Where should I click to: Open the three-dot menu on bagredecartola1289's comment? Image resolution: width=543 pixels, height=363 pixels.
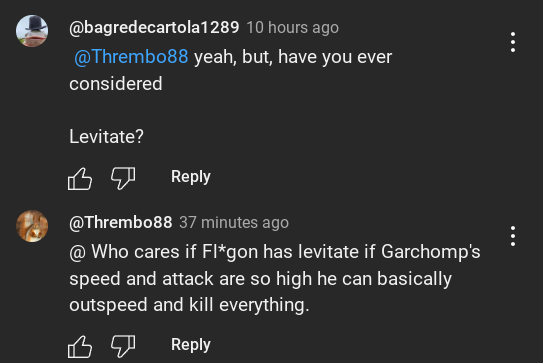pyautogui.click(x=513, y=42)
